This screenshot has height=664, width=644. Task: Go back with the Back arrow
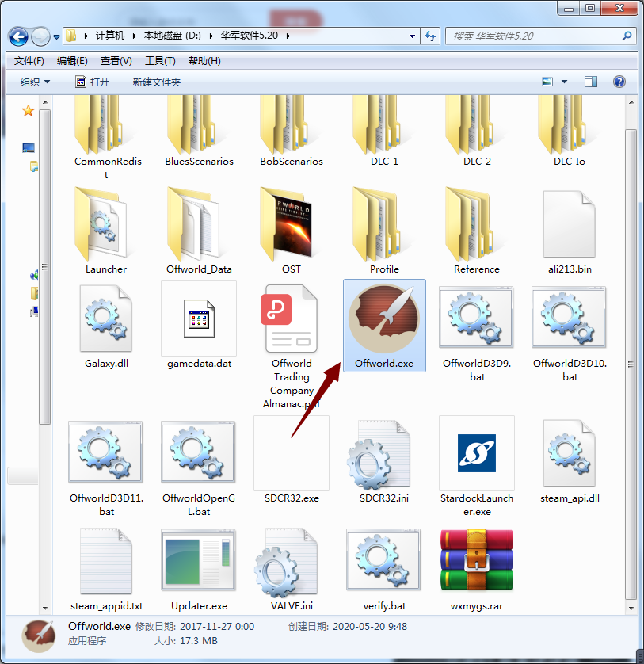[18, 36]
